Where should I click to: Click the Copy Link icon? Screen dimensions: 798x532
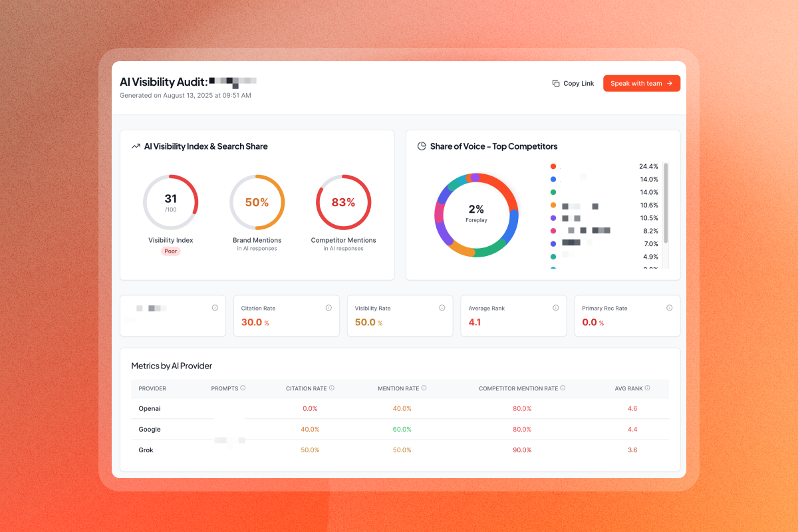coord(556,84)
